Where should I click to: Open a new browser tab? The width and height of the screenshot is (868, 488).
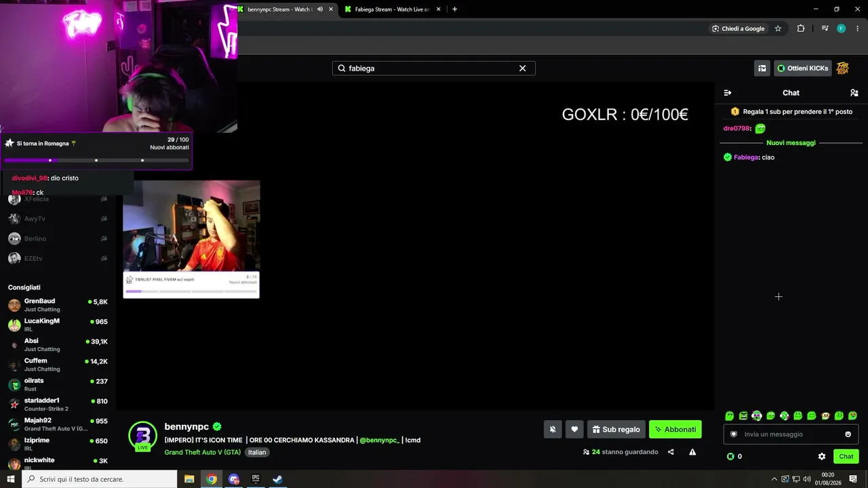point(454,9)
